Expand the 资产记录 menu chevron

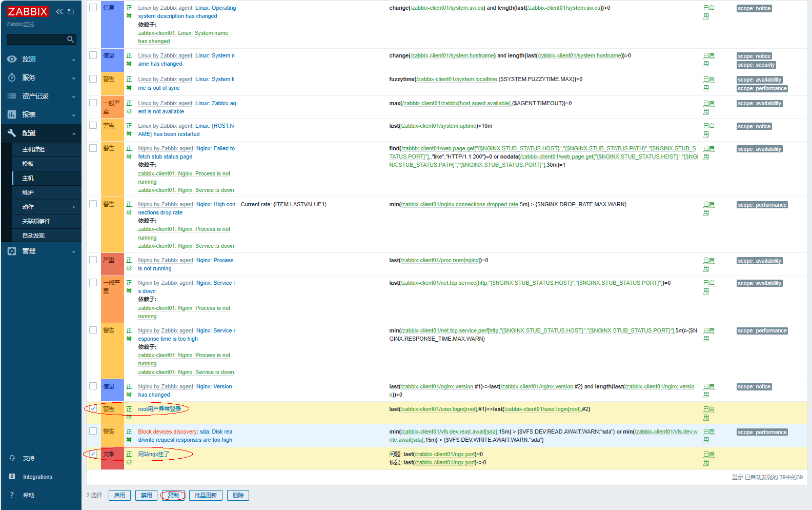[74, 96]
